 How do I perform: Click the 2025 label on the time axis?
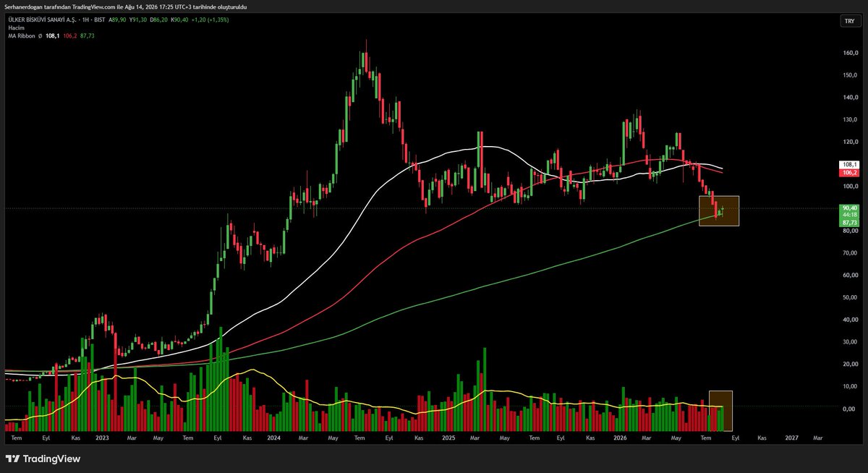click(x=448, y=438)
